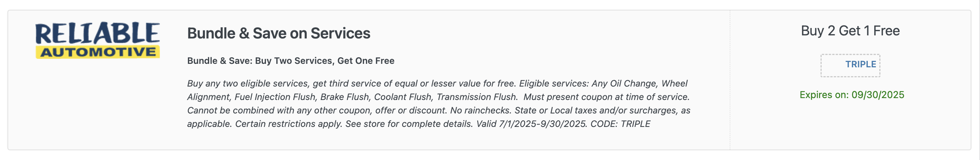This screenshot has height=160, width=980.
Task: Click the Valid 7/1/2025-9/30/2025 date range
Action: 532,124
